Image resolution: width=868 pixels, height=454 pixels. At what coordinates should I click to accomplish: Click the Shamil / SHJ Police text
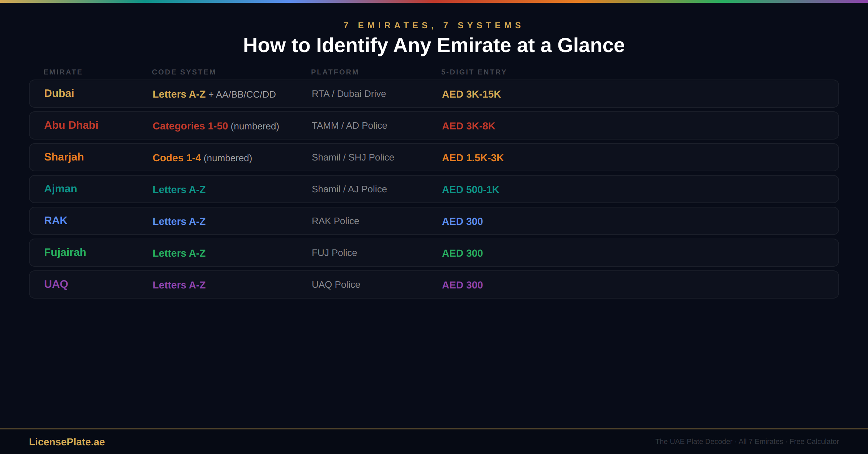tap(353, 157)
